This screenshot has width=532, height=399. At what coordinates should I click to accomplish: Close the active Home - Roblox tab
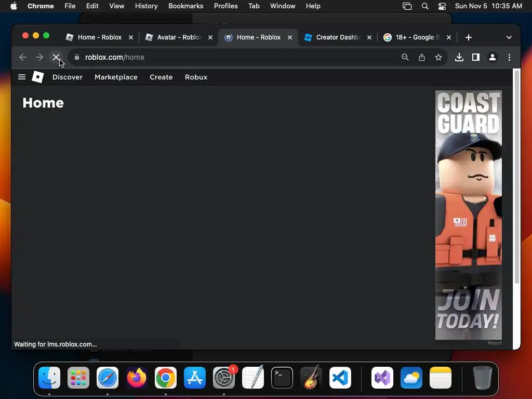click(290, 37)
